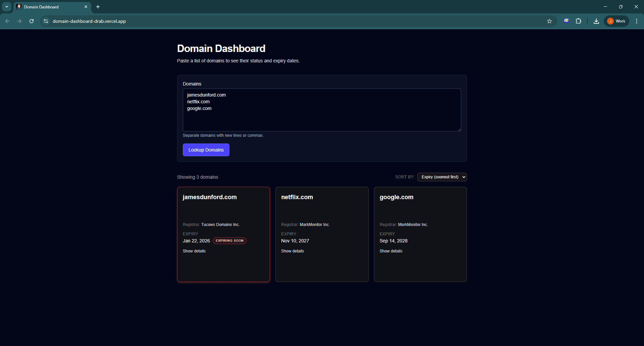This screenshot has height=346, width=644.
Task: Click the pinned extension icon beside the puzzle piece
Action: (566, 21)
